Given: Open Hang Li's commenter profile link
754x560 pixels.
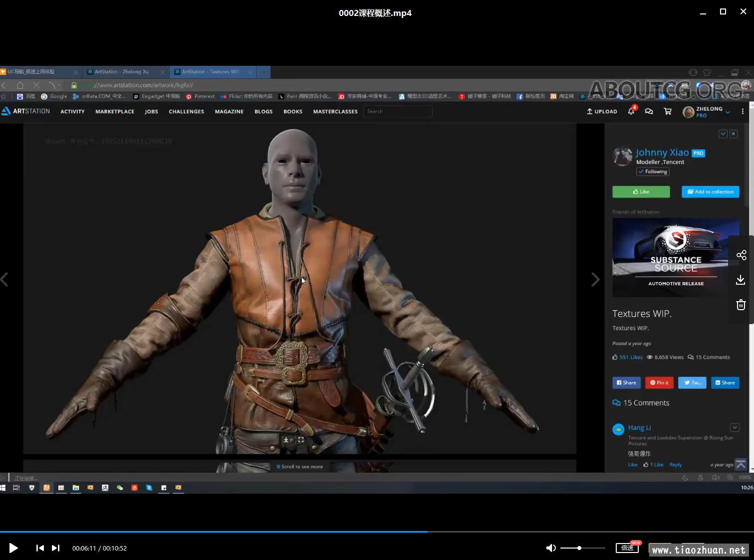Looking at the screenshot, I should 639,427.
